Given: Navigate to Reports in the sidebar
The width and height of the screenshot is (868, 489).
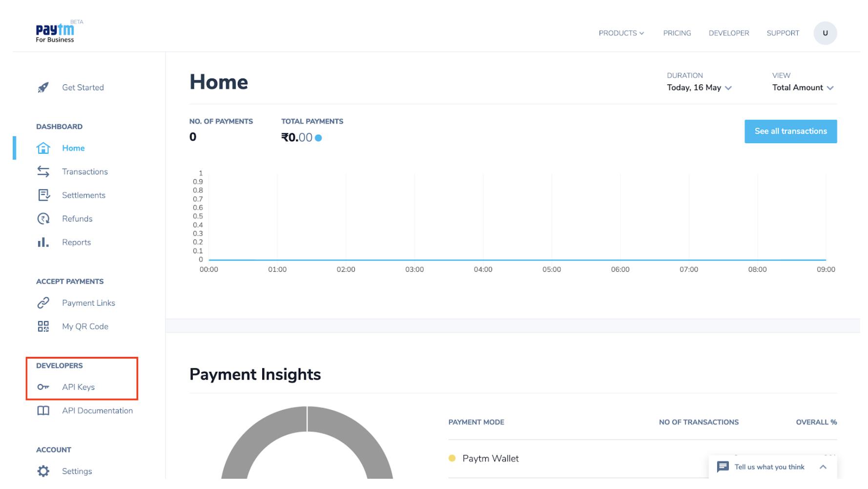Looking at the screenshot, I should pos(76,242).
